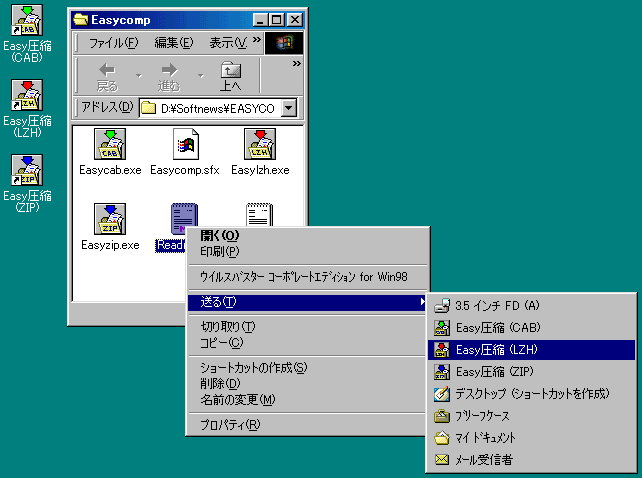642x478 pixels.
Task: Click the 戻る (Back) toolbar button
Action: (107, 77)
